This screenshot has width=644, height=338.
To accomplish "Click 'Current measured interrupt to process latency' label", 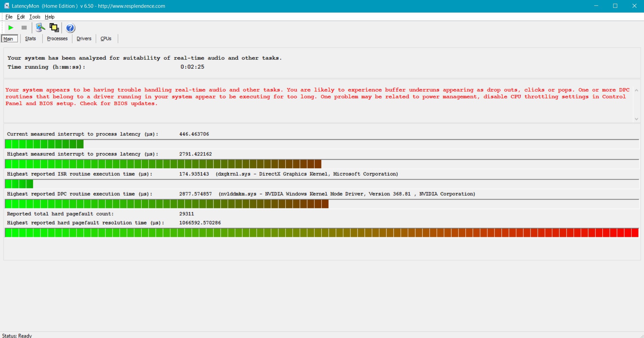I will (82, 134).
